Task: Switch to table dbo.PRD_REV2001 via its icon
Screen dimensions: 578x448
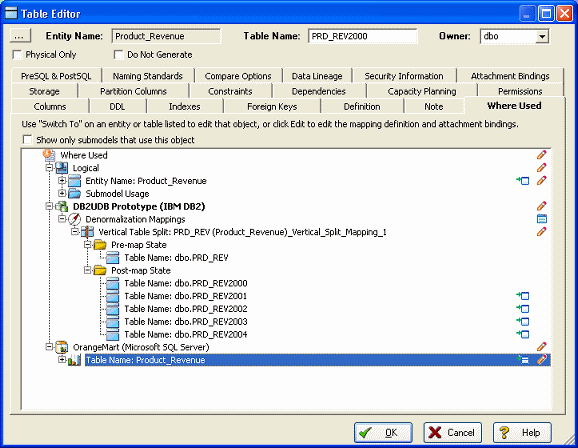Action: 523,296
